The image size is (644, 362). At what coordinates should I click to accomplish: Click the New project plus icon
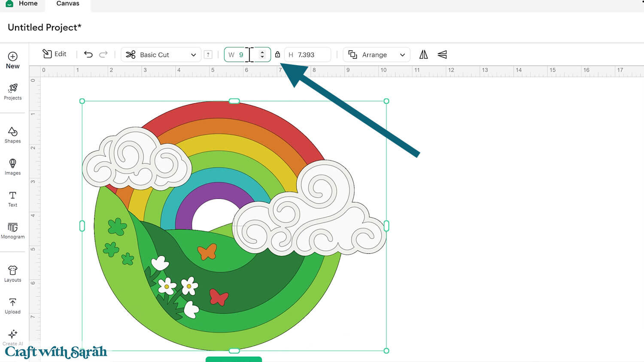coord(12,57)
